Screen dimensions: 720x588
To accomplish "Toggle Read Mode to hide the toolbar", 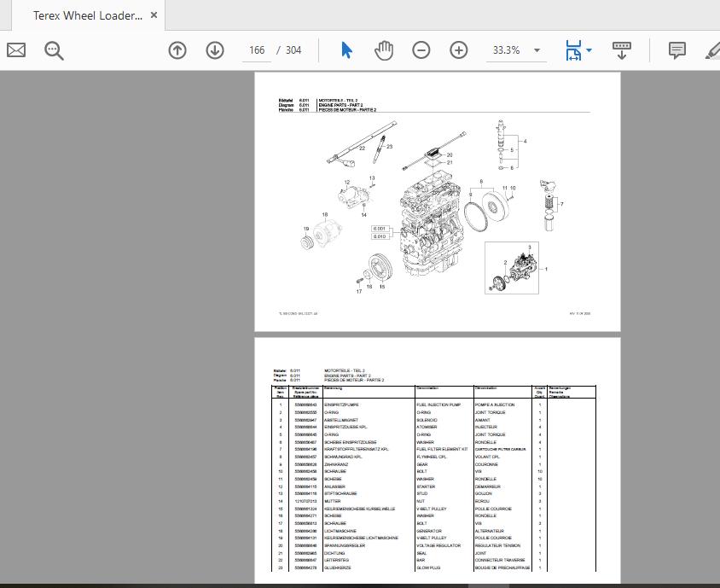I will click(x=621, y=49).
